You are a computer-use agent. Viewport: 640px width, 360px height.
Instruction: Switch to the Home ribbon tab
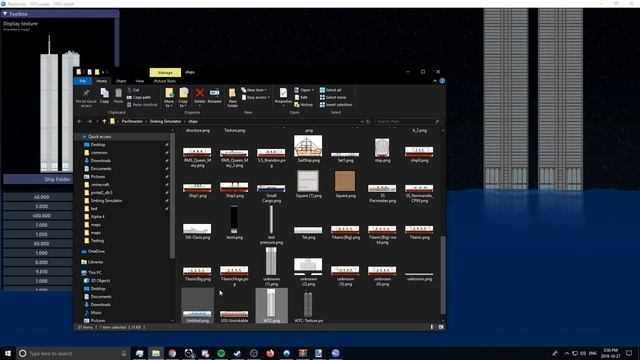pos(101,81)
